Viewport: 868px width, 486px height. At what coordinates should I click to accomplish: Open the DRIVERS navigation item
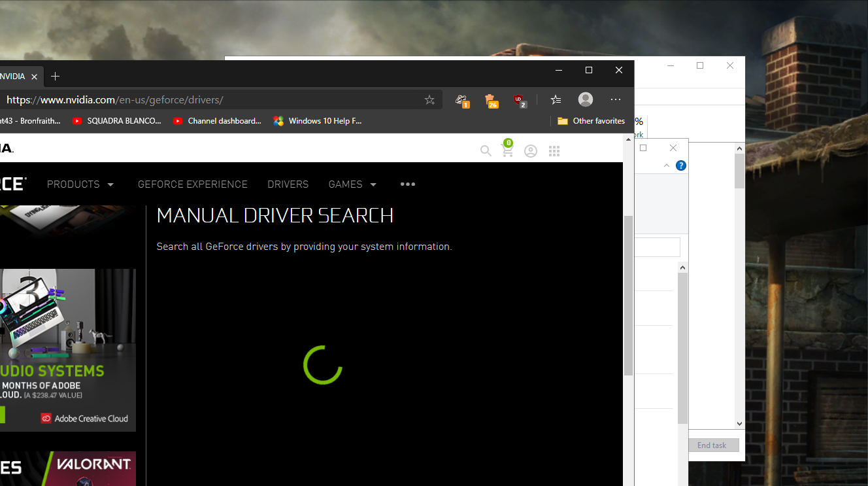pos(288,184)
